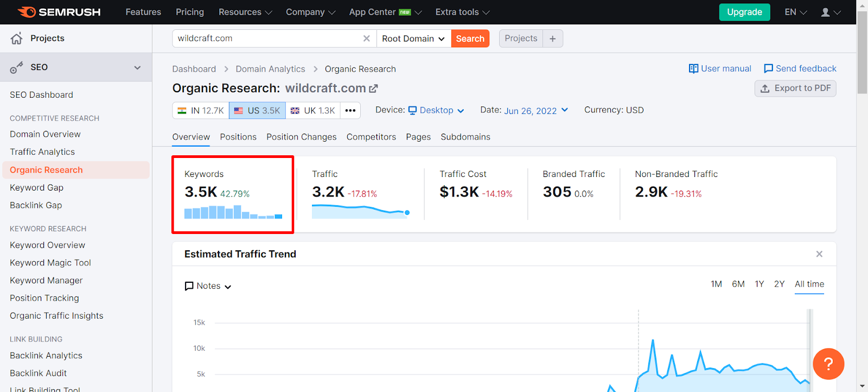Image resolution: width=868 pixels, height=392 pixels.
Task: Switch to the Positions tab
Action: point(238,137)
